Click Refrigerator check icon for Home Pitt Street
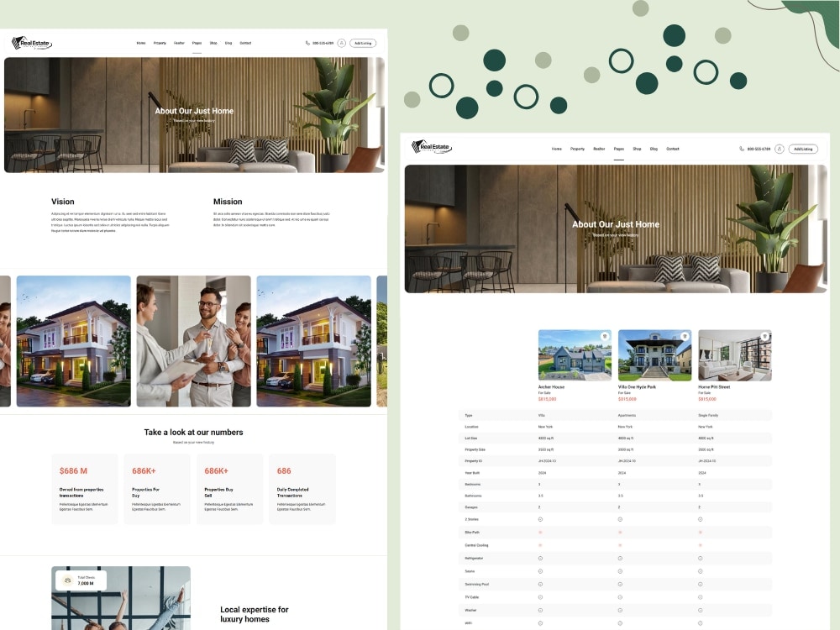Screen dimensions: 840x630 coord(701,559)
